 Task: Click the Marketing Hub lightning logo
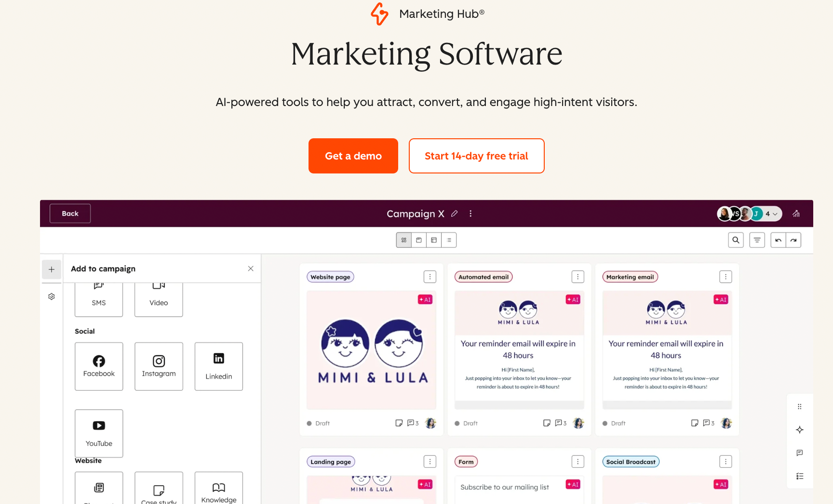click(x=379, y=13)
